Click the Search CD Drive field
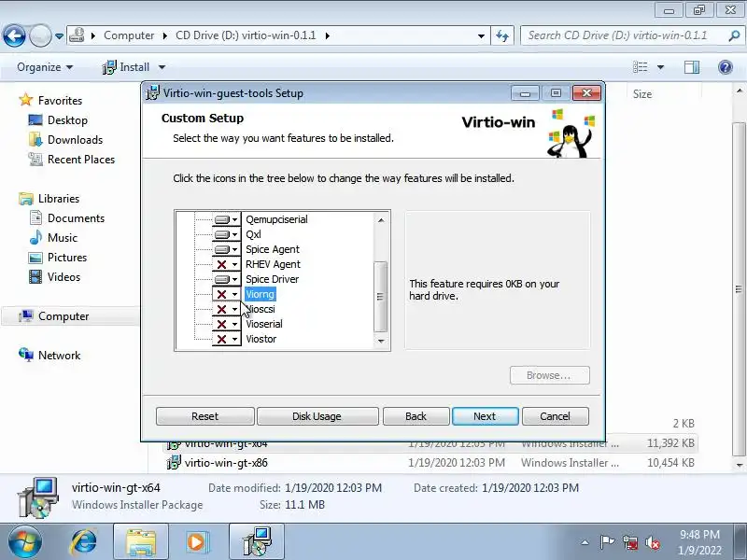Image resolution: width=747 pixels, height=560 pixels. pos(624,35)
